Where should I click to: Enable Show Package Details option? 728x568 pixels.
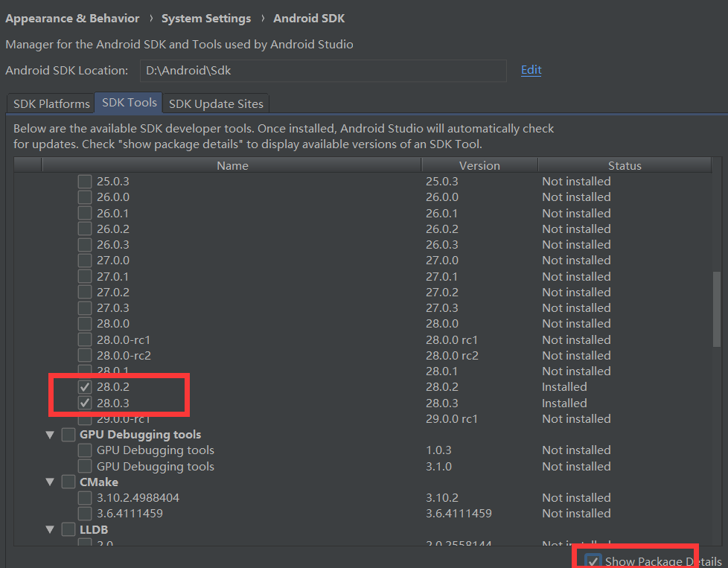coord(593,560)
